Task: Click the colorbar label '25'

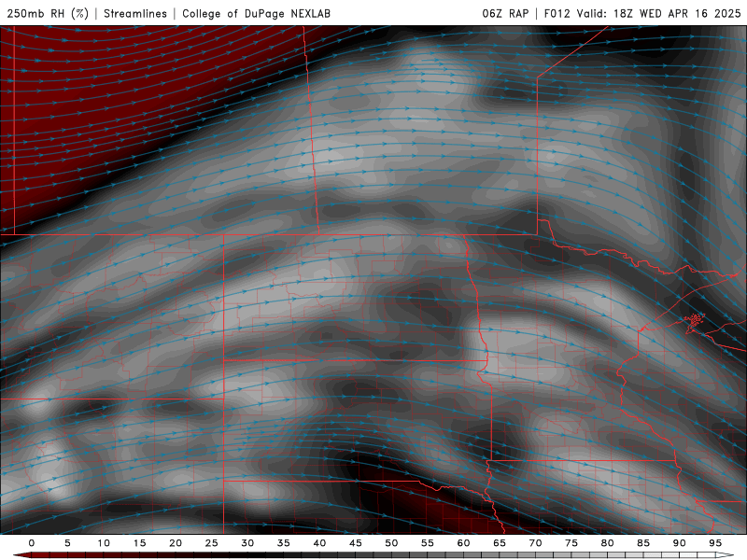Action: [x=212, y=543]
